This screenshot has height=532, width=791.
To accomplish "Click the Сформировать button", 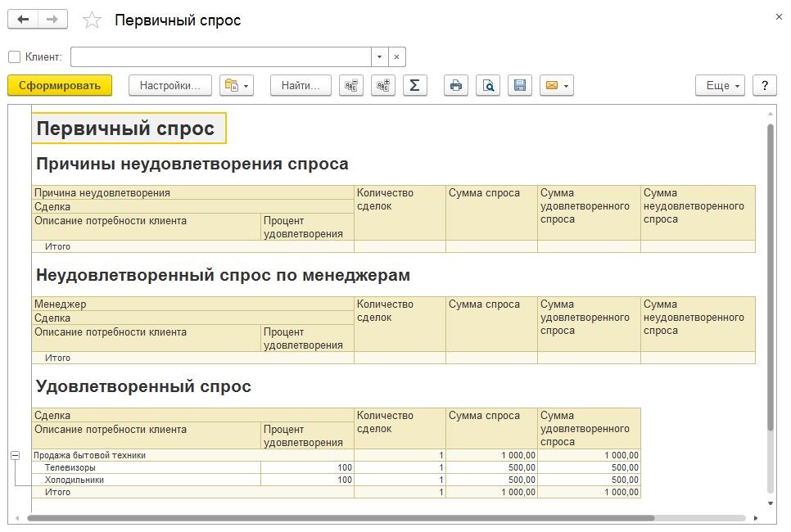I will pos(60,86).
